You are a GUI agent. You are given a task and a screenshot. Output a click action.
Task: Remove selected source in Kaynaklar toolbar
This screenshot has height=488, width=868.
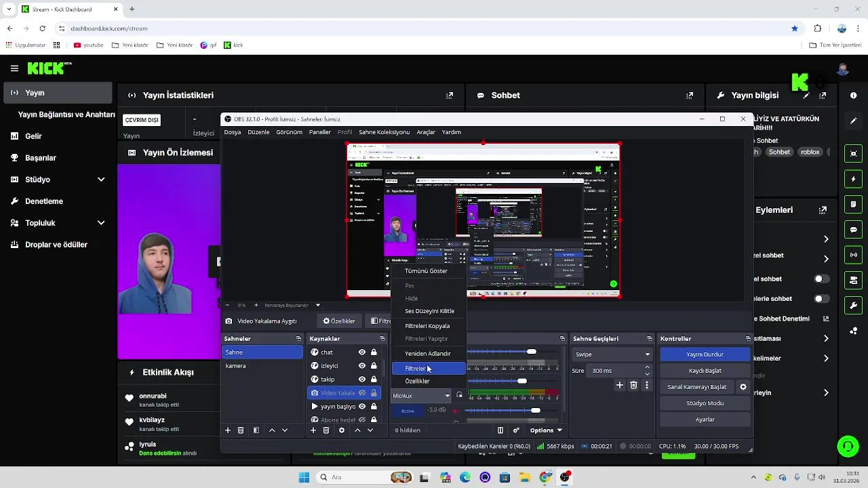326,430
